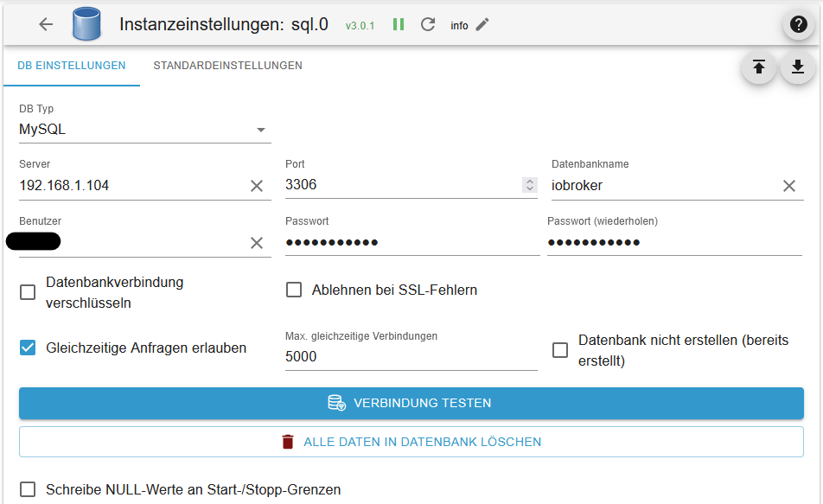Clear the Server field with its X icon

[257, 184]
